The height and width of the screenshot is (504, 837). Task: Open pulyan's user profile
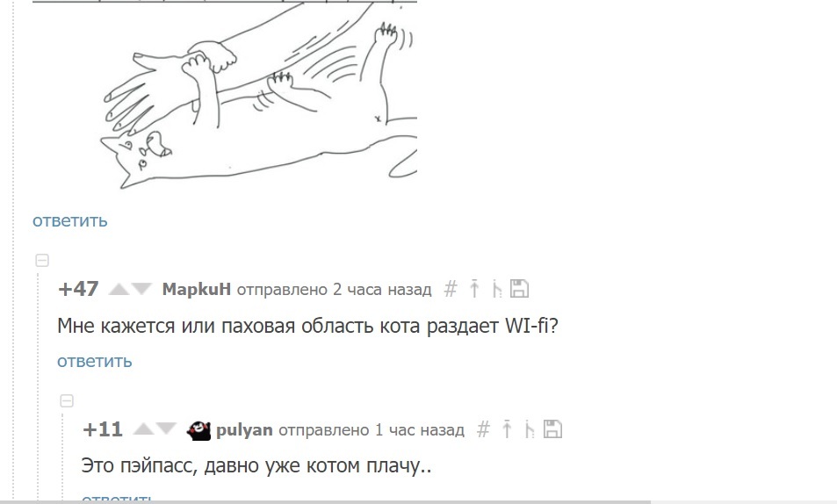pos(244,429)
